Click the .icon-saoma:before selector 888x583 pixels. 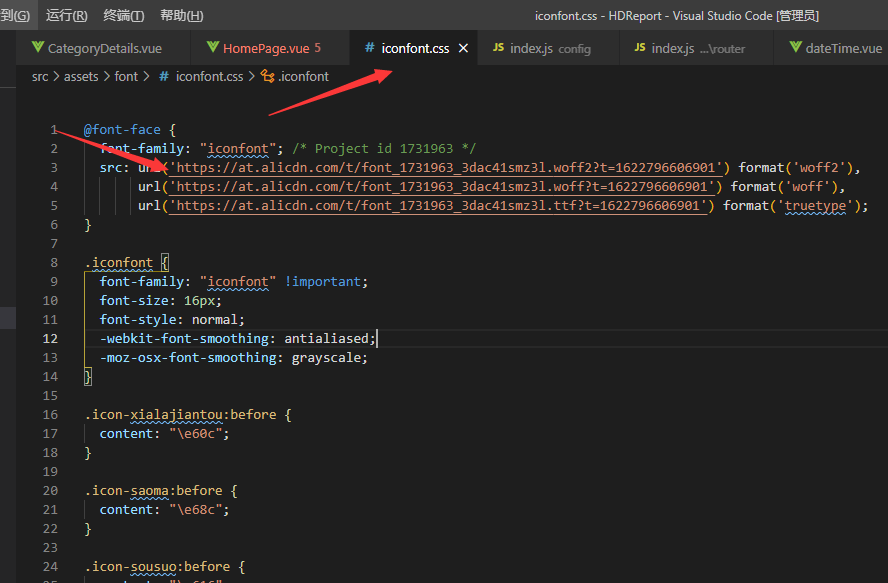(x=153, y=491)
